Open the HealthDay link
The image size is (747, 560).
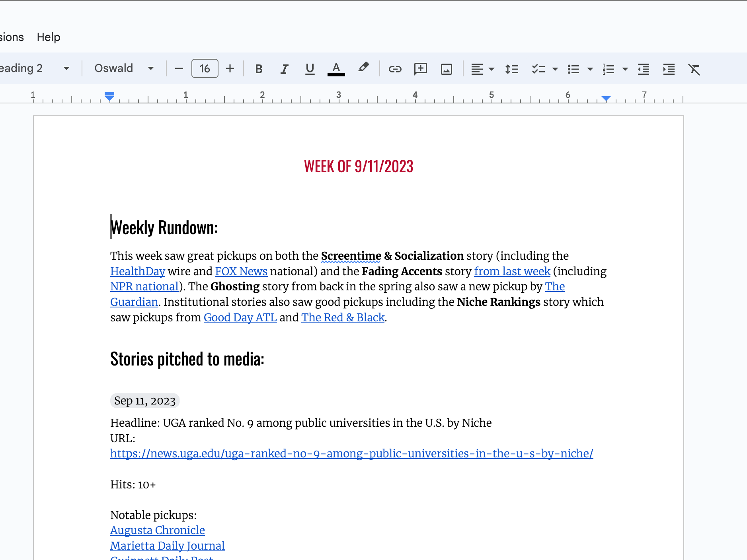[x=138, y=271]
